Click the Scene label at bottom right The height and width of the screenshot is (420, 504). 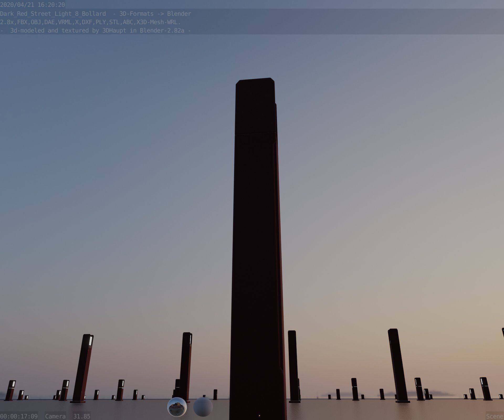494,416
